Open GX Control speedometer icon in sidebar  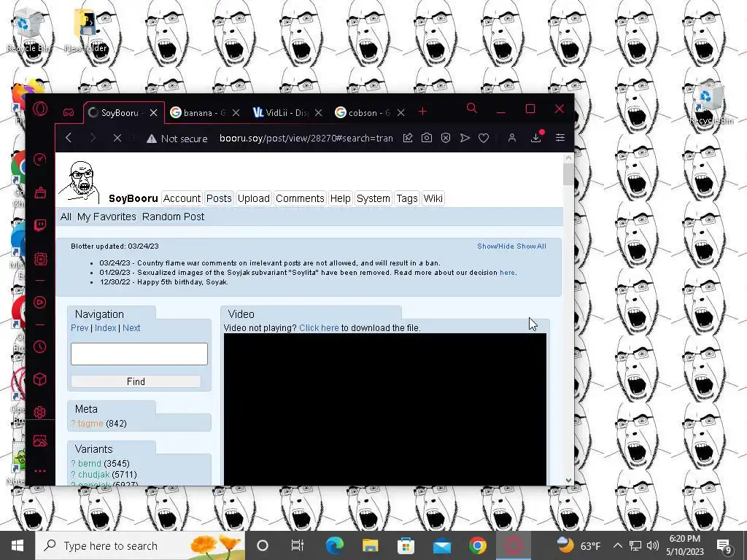(x=40, y=159)
